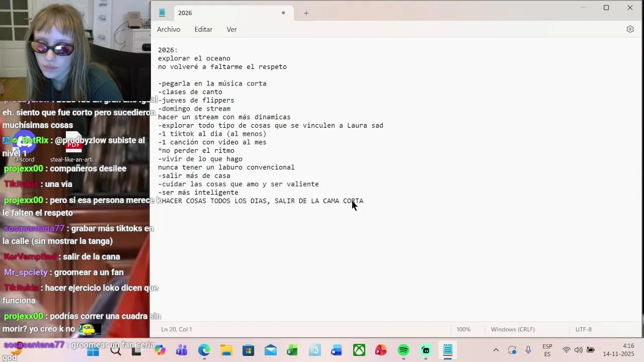Click the line "no volveré a faltarme el respeto"
The height and width of the screenshot is (362, 644).
(222, 67)
